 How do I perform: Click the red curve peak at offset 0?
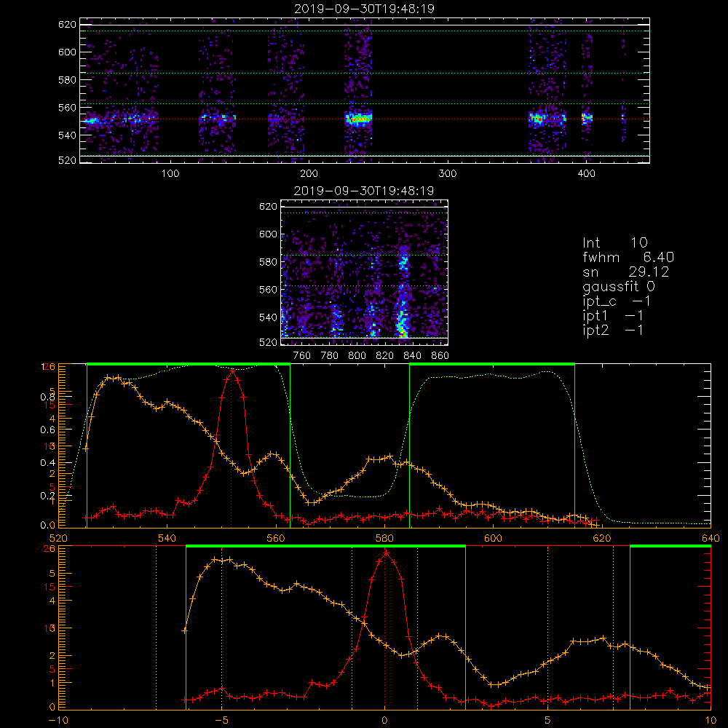click(387, 553)
